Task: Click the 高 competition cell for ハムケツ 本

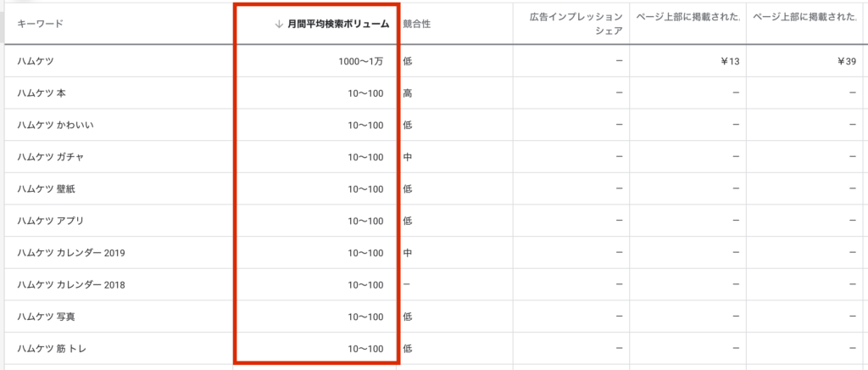Action: 409,92
